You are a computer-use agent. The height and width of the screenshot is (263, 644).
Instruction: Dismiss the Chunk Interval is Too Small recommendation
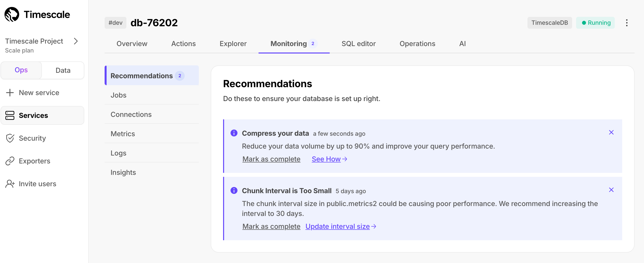click(x=611, y=190)
